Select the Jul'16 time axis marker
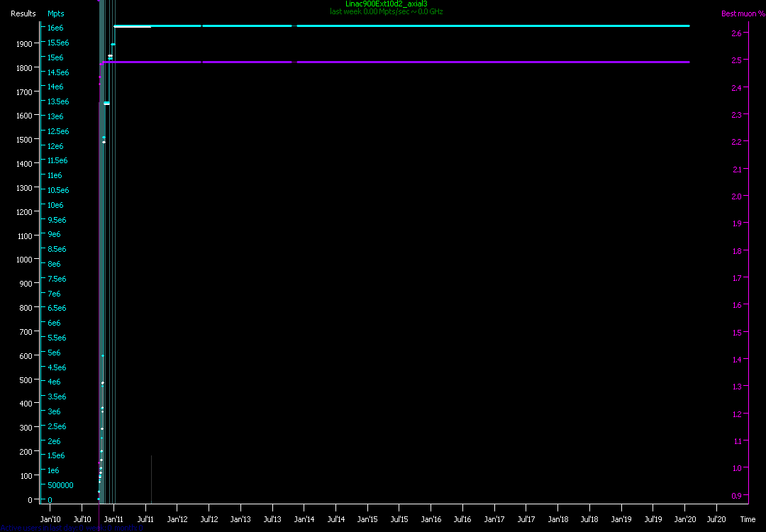The height and width of the screenshot is (532, 766). tap(462, 519)
